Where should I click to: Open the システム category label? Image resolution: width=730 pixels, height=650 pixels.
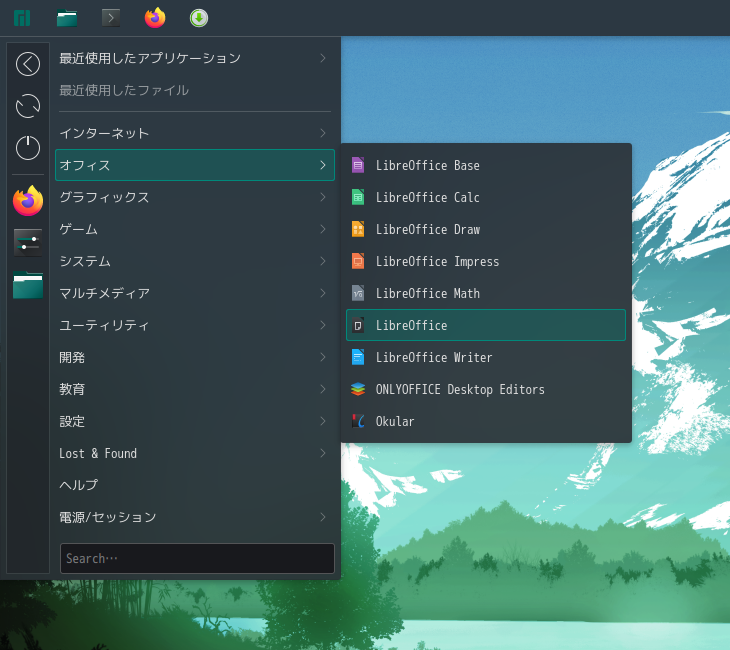coord(85,261)
